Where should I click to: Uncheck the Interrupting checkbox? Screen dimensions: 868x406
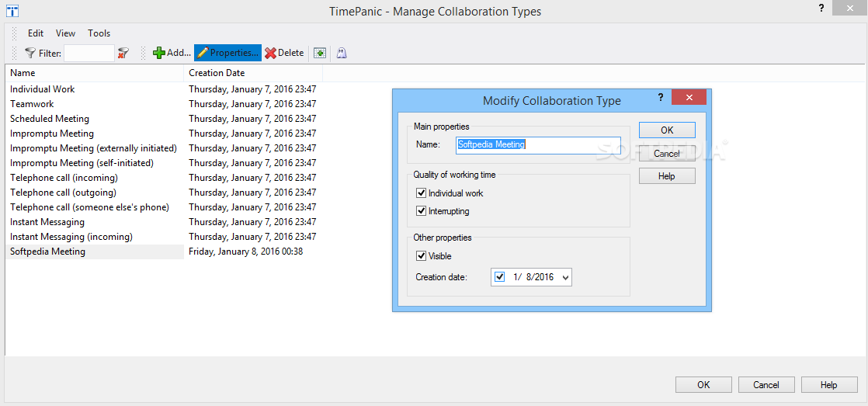422,210
